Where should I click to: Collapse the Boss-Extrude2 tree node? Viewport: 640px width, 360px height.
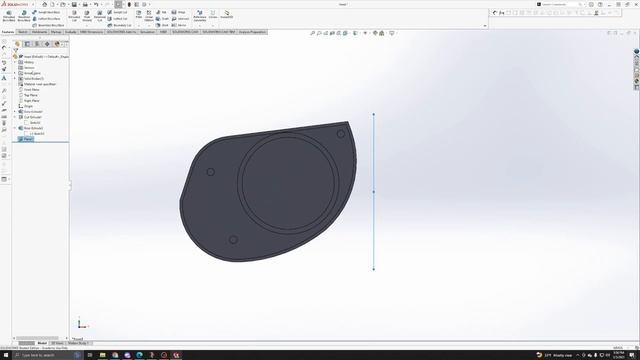(x=15, y=128)
